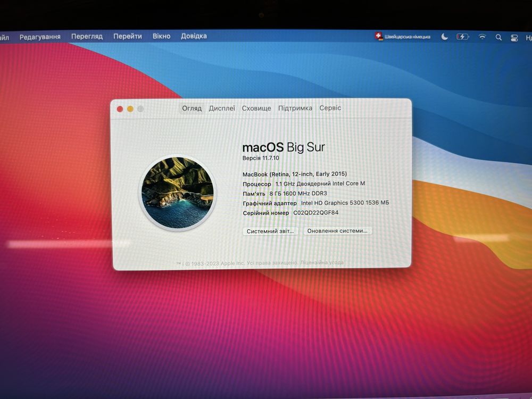Screen dimensions: 532x399
Task: Select the Огляд tab
Action: pos(192,108)
